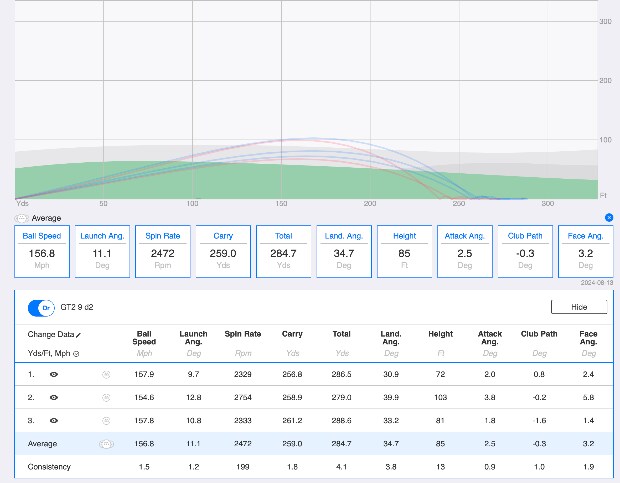Select the Ball Speed stat tile
This screenshot has height=483, width=620.
tap(43, 251)
